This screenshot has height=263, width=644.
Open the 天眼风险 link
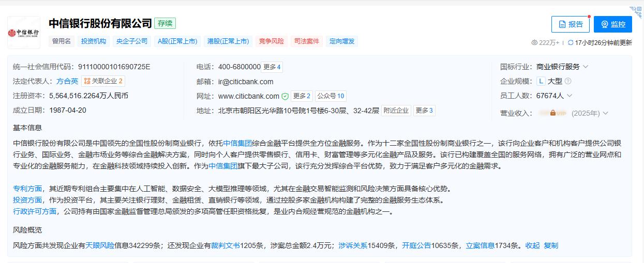pyautogui.click(x=100, y=245)
